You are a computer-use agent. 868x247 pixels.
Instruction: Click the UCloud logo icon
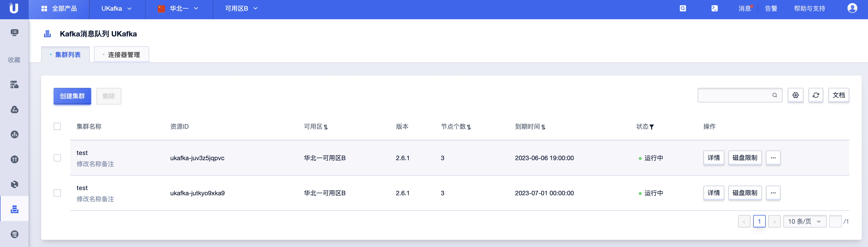(14, 8)
